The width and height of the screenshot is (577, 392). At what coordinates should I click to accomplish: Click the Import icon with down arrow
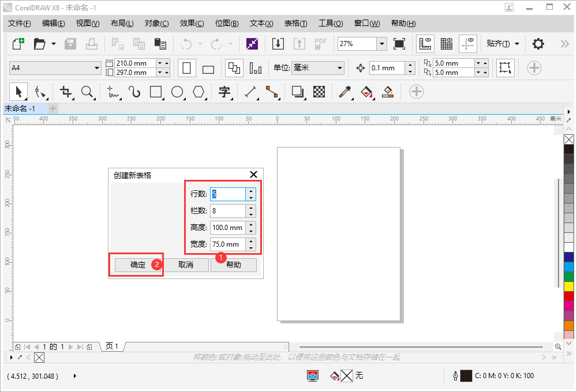(x=278, y=44)
